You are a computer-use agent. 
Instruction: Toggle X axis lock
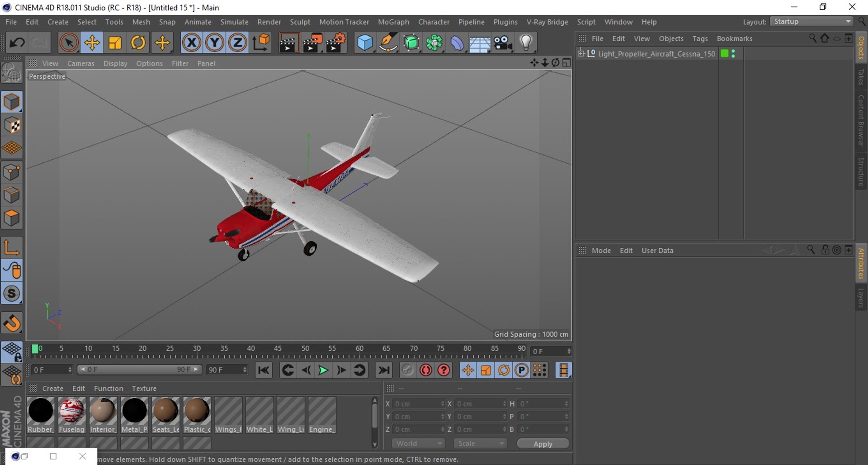pos(192,43)
